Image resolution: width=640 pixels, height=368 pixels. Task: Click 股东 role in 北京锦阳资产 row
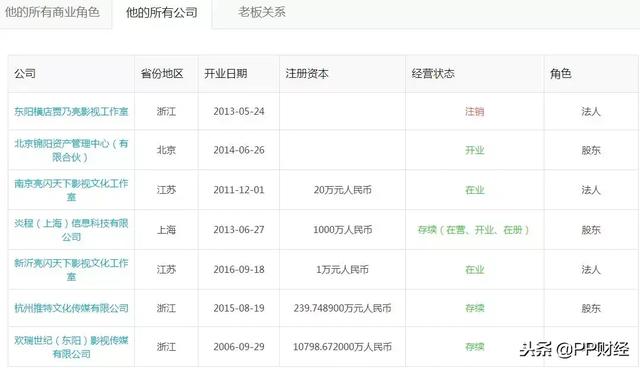click(591, 150)
